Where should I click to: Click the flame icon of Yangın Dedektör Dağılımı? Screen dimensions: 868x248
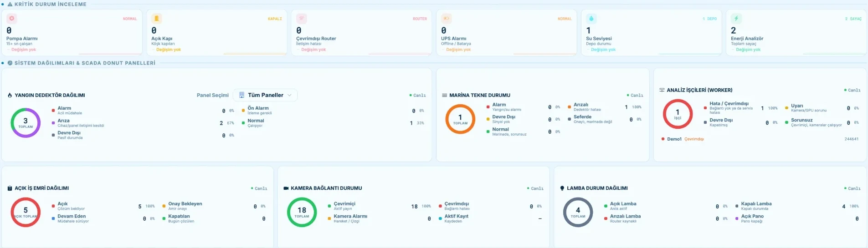click(x=10, y=95)
